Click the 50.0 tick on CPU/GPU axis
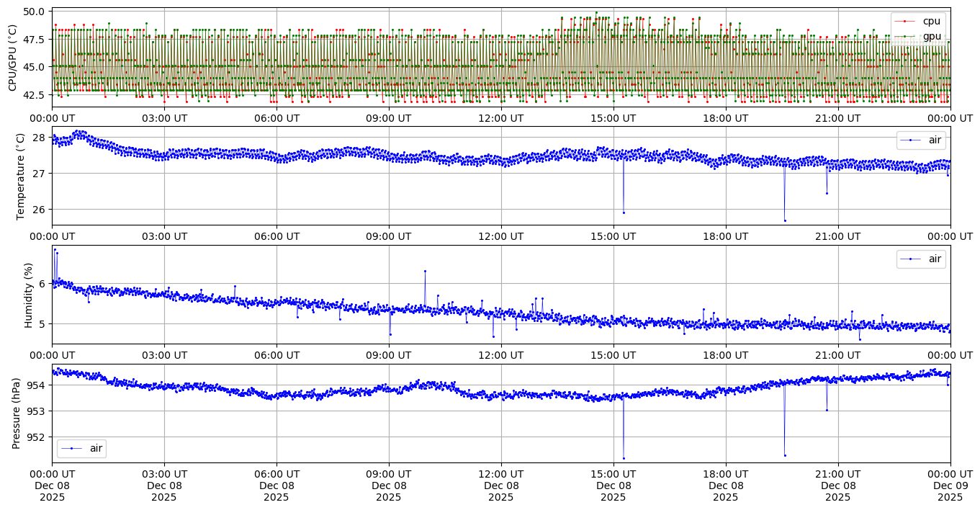 [36, 12]
